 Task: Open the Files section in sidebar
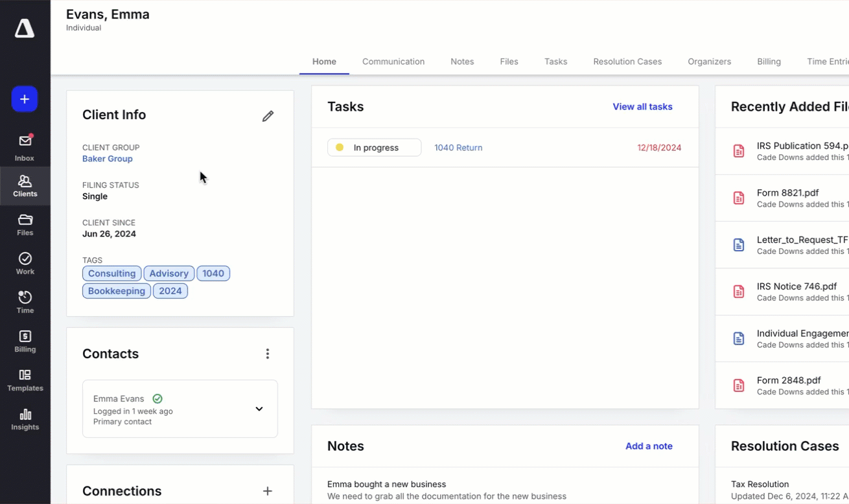tap(25, 225)
